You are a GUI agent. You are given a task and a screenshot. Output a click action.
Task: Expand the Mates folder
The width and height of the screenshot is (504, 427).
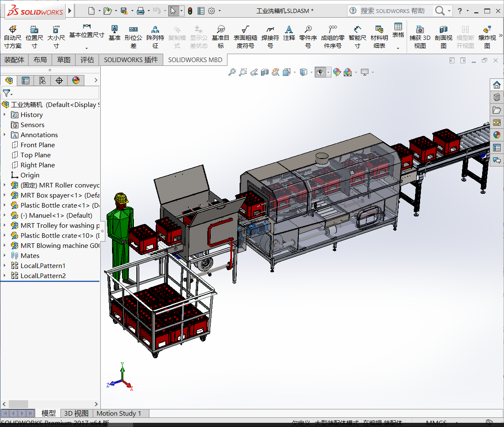point(5,255)
